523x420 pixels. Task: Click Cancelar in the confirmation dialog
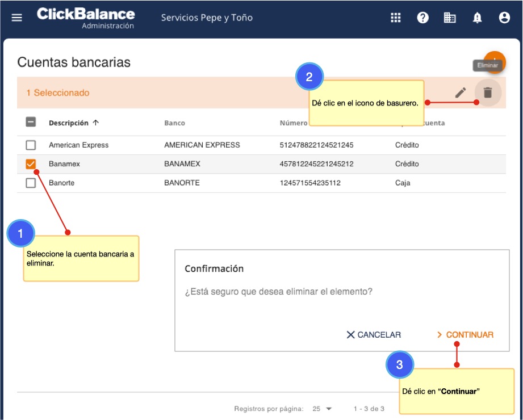coord(374,335)
